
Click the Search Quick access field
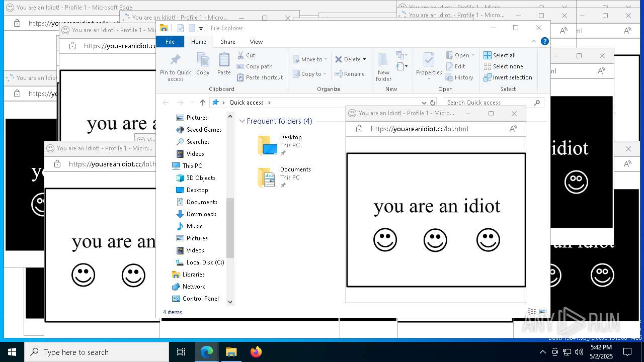(493, 103)
